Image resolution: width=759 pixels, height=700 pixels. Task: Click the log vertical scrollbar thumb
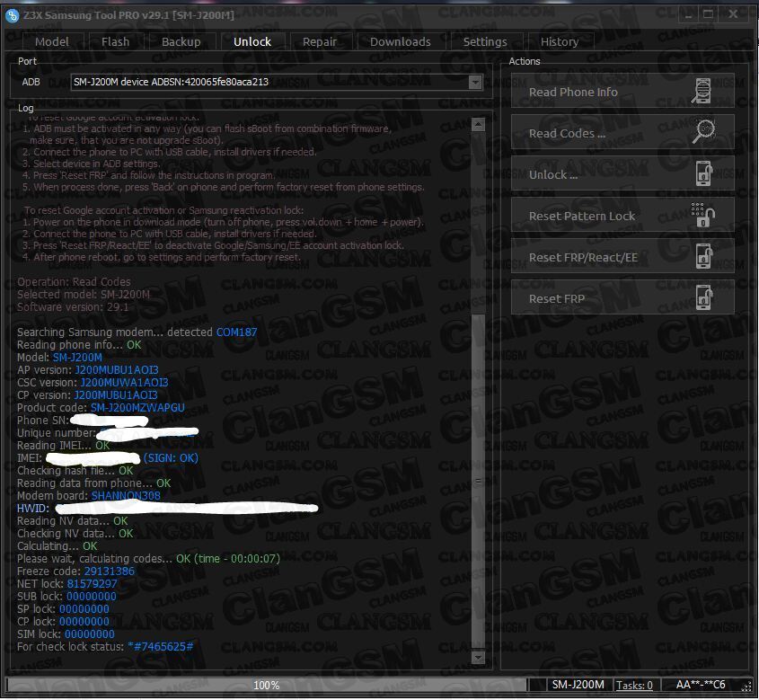tap(478, 481)
